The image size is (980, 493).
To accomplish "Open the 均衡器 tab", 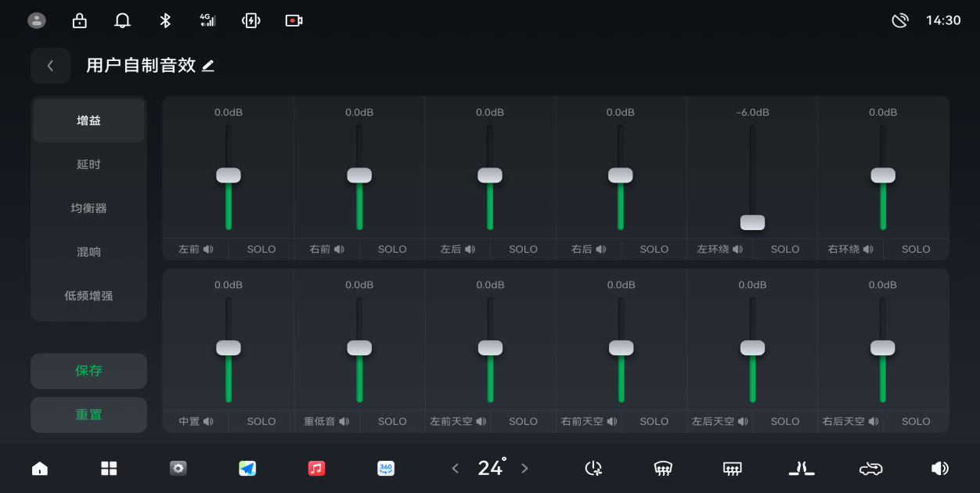I will [88, 208].
